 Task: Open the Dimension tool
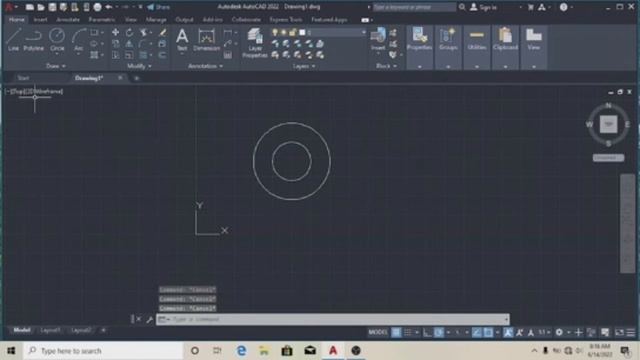206,40
